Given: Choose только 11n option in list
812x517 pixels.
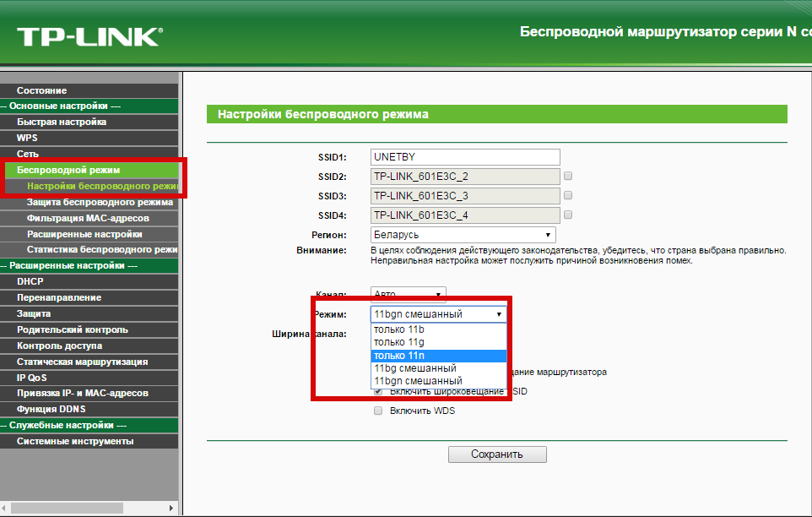Looking at the screenshot, I should point(439,356).
